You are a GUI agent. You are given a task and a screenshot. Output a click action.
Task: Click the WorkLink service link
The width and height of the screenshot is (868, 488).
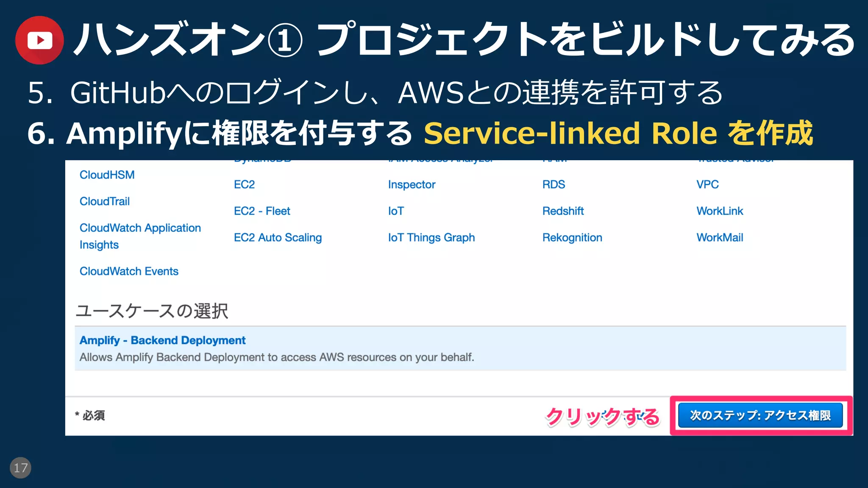click(x=720, y=211)
